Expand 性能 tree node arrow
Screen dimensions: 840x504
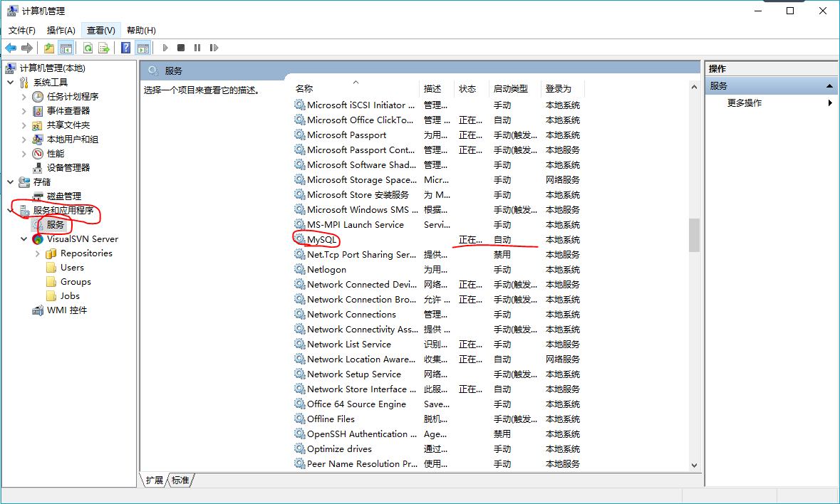point(24,154)
